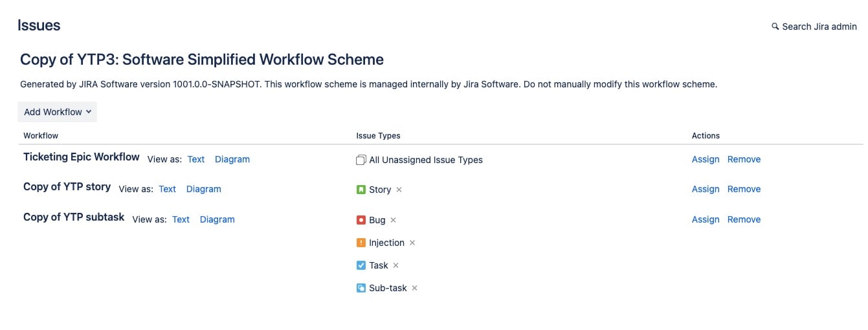Click the Issue Types column header
The height and width of the screenshot is (330, 868).
379,136
